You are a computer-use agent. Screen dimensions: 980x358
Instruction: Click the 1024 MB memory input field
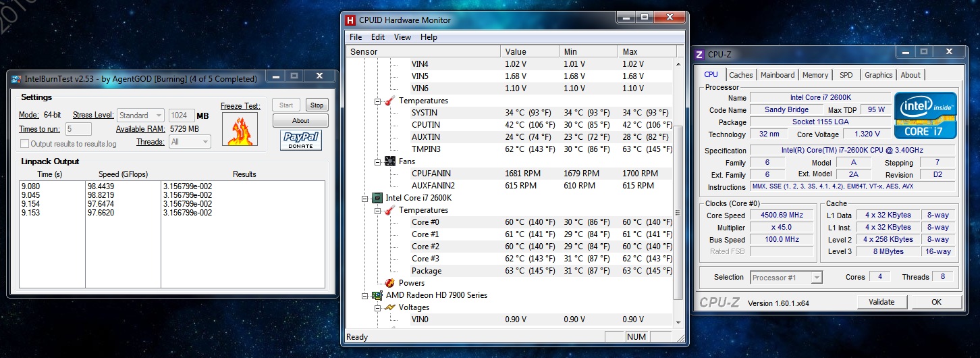tap(182, 116)
